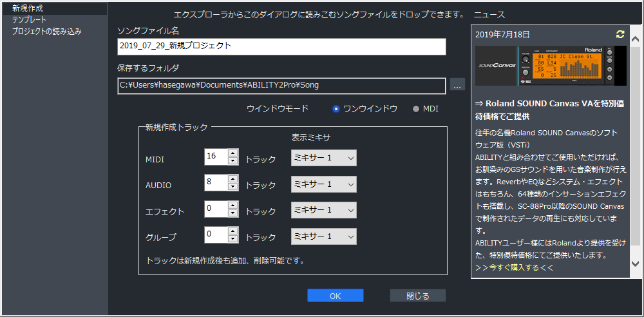Select the ワンウインドウ window mode
644x317 pixels.
[x=336, y=109]
